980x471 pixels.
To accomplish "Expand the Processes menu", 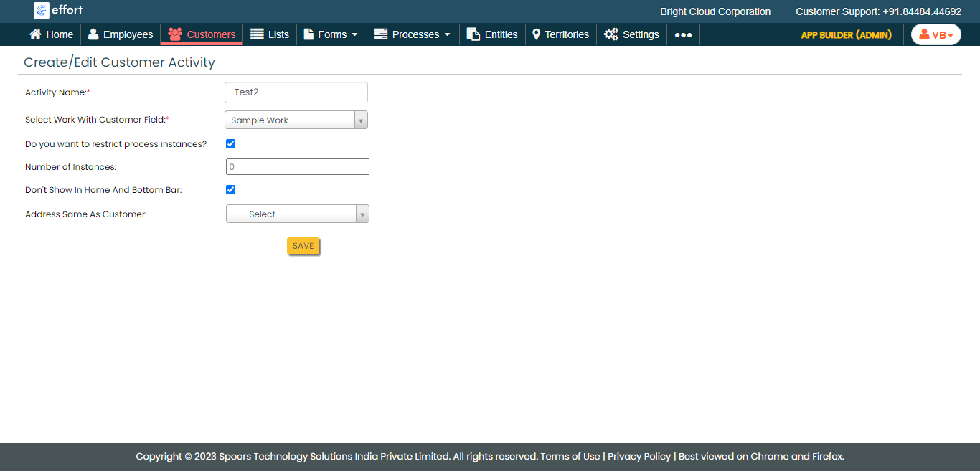I will coord(413,34).
